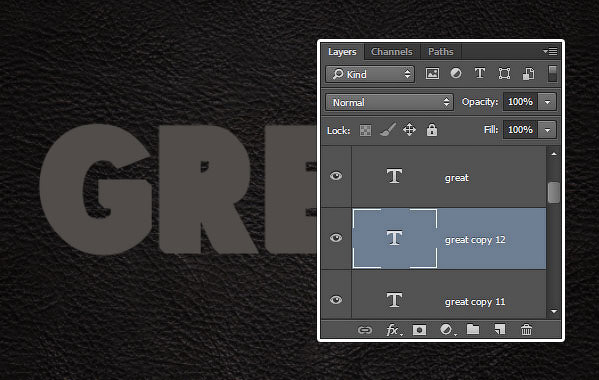The image size is (599, 380).
Task: Filter for type layers icon
Action: (x=480, y=73)
